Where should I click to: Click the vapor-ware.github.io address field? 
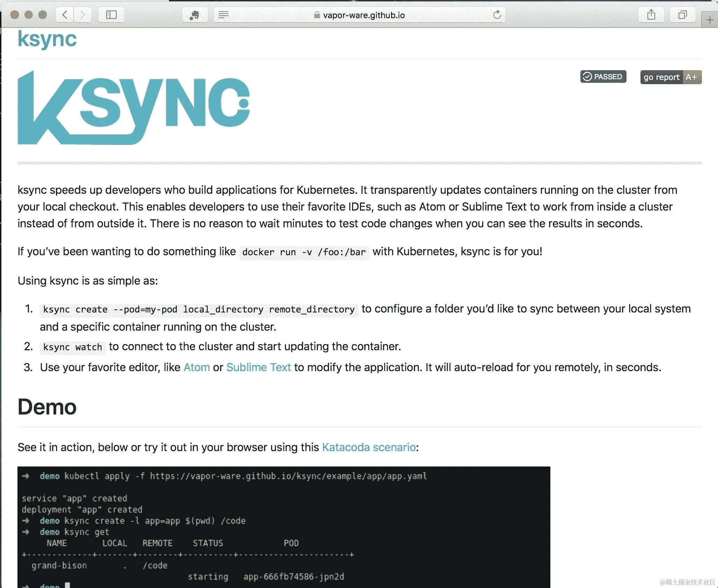pos(364,15)
